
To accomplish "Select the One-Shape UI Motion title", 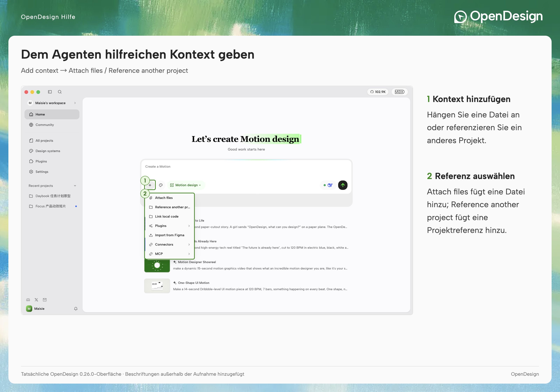I will tap(194, 283).
